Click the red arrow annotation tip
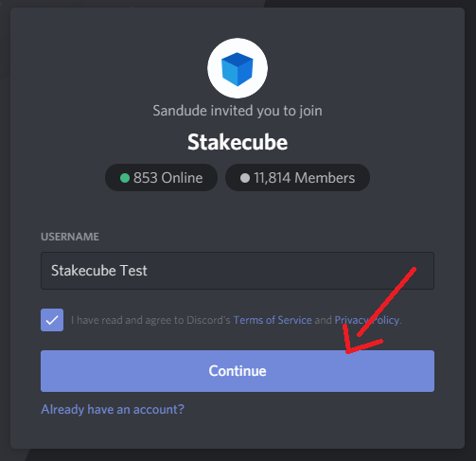 [347, 351]
